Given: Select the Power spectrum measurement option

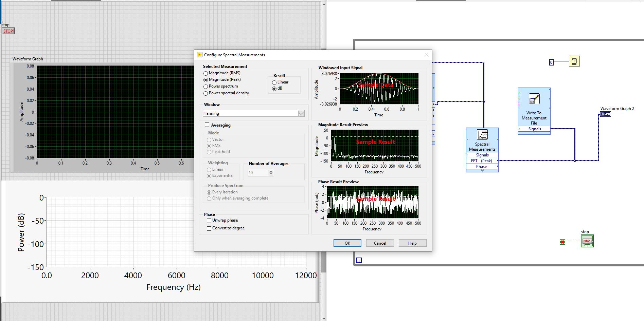Looking at the screenshot, I should tap(205, 86).
